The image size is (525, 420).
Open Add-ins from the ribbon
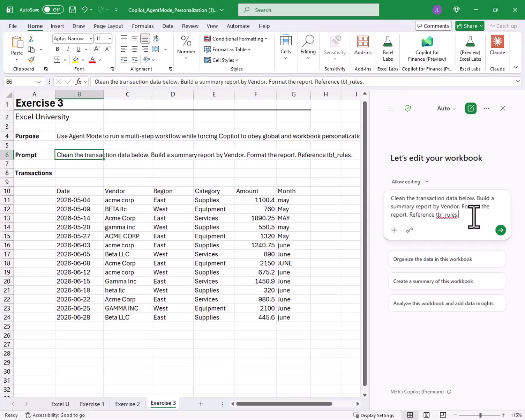coord(363,41)
